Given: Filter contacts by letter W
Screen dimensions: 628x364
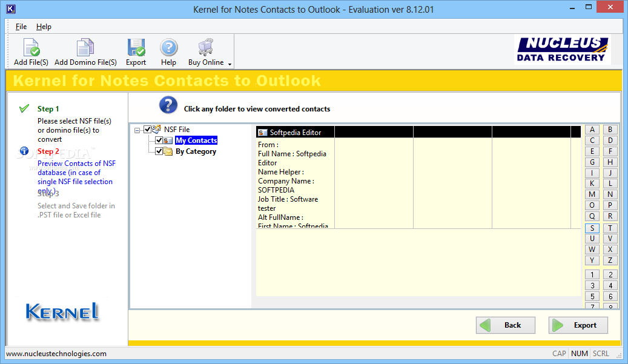Looking at the screenshot, I should pos(592,250).
